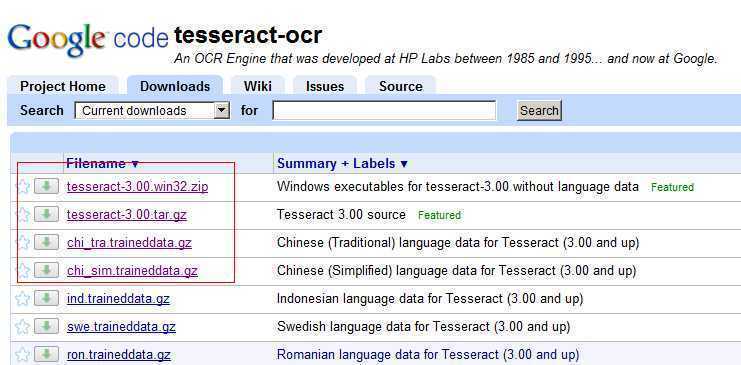Switch to the Wiki tab

point(258,87)
